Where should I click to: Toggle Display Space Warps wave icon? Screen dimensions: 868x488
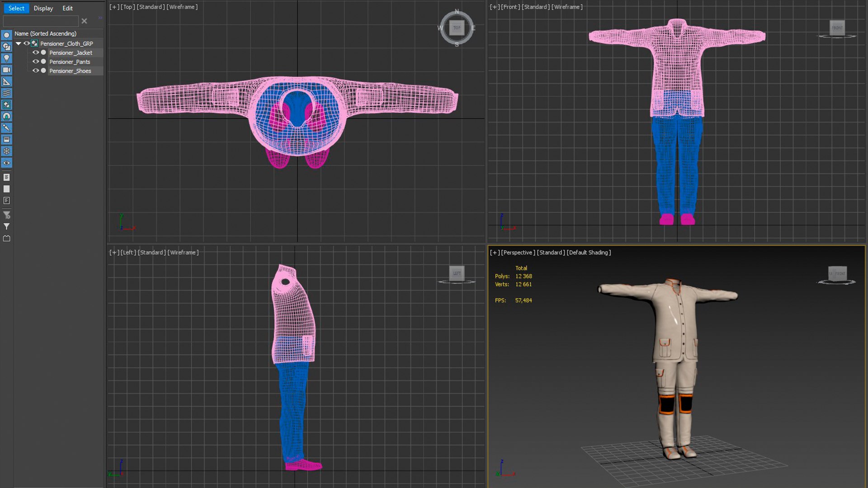click(6, 93)
